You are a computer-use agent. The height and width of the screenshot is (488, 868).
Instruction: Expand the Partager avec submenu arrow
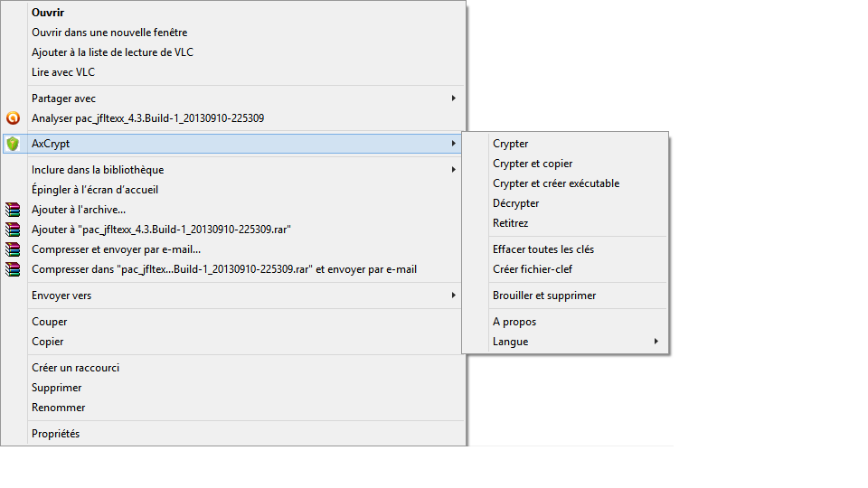pos(453,98)
